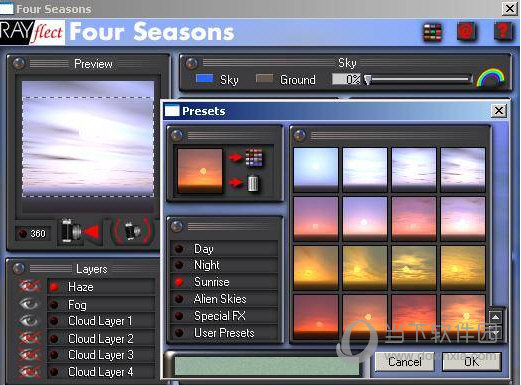
Task: Select the fourth preset in top row
Action: coord(463,170)
